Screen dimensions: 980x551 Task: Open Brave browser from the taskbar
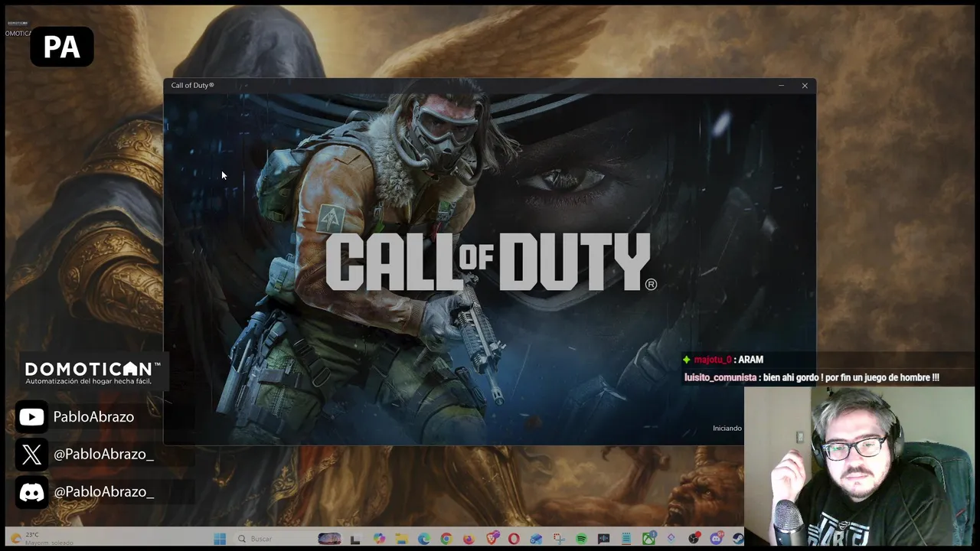(x=492, y=539)
